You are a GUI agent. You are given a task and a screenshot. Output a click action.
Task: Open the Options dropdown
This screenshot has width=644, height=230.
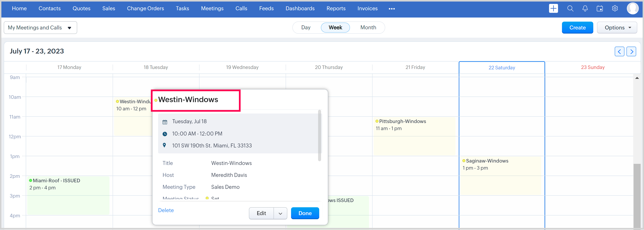[617, 28]
